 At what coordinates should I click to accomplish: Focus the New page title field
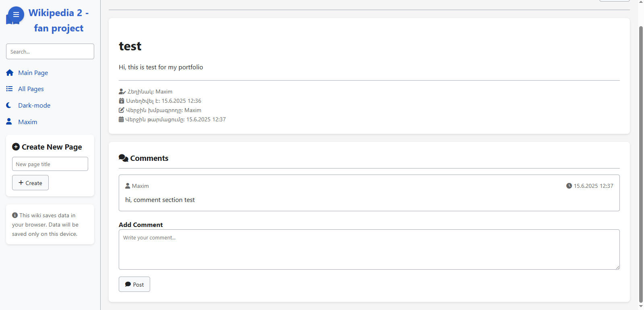tap(50, 164)
